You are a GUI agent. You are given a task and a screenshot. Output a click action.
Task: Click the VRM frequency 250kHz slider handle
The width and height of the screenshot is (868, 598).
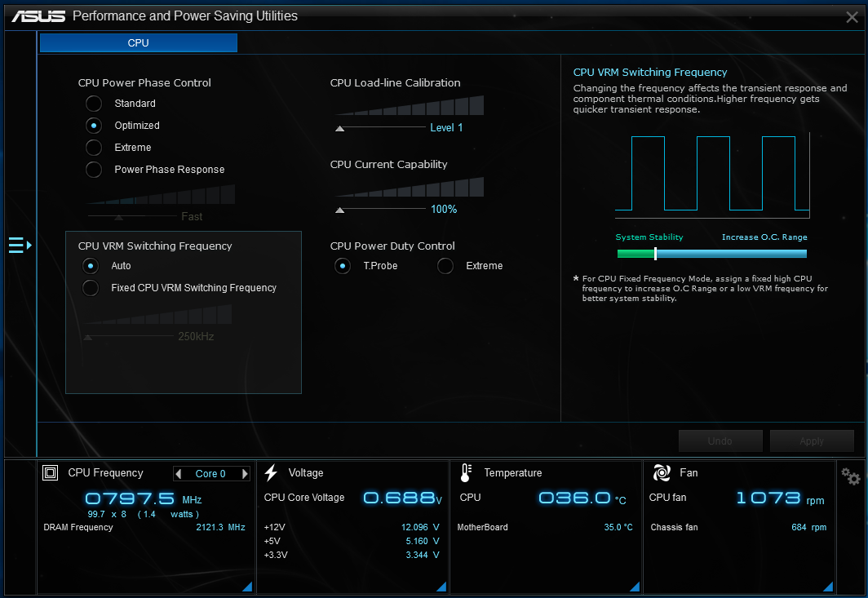coord(87,337)
